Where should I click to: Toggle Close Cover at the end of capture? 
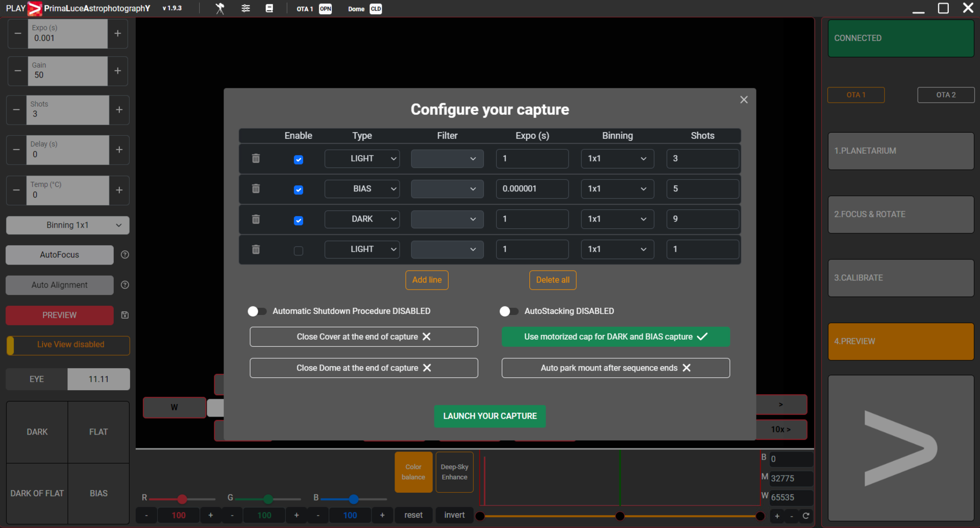pos(364,337)
